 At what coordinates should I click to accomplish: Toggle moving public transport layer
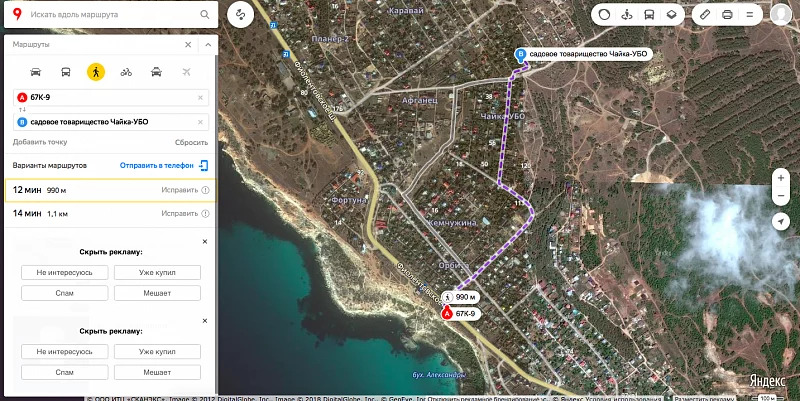(650, 15)
